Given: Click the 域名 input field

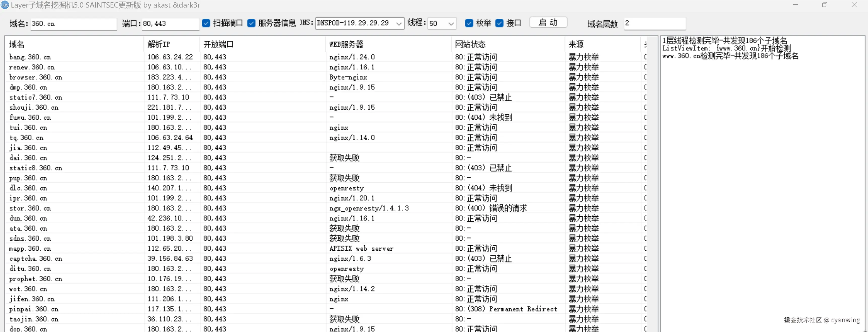Looking at the screenshot, I should point(73,24).
